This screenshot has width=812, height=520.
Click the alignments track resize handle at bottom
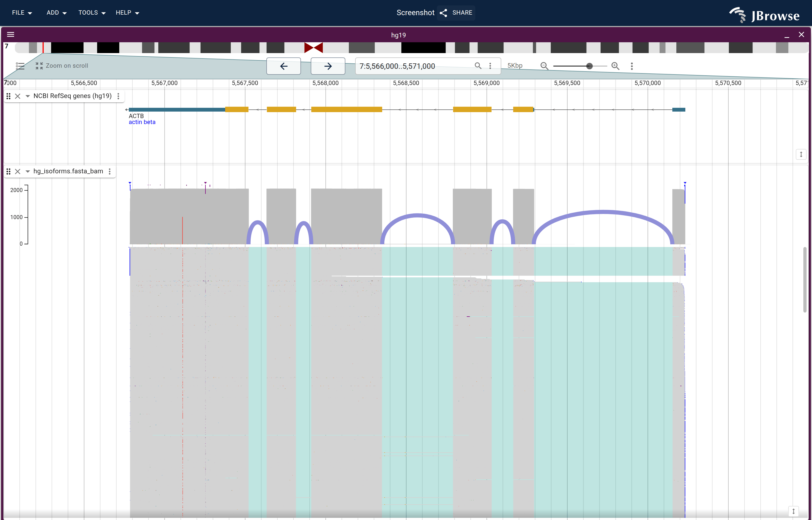793,511
